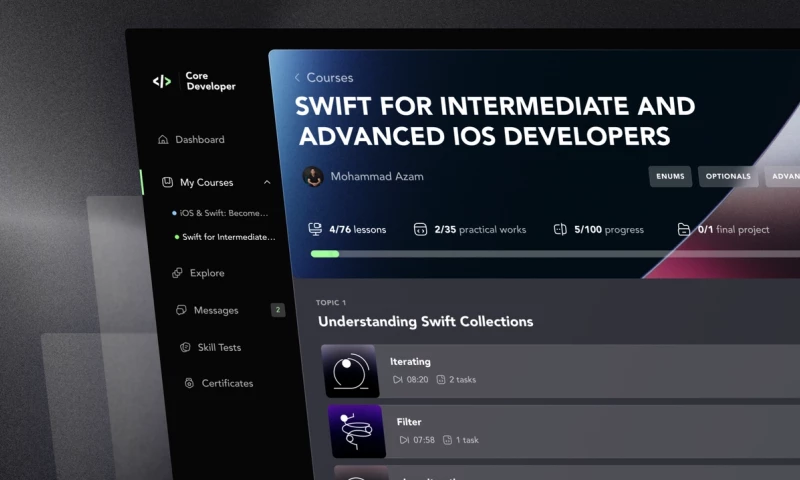The height and width of the screenshot is (480, 800).
Task: Click the green course progress bar
Action: point(325,254)
